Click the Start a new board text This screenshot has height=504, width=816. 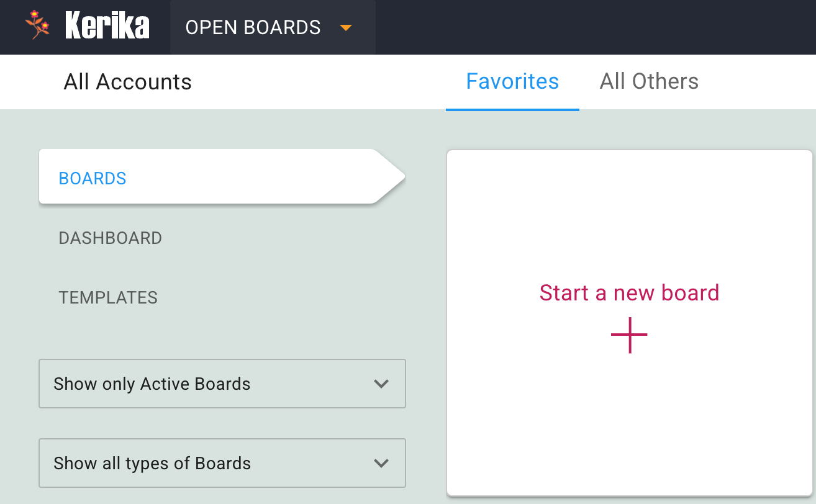[x=629, y=292]
